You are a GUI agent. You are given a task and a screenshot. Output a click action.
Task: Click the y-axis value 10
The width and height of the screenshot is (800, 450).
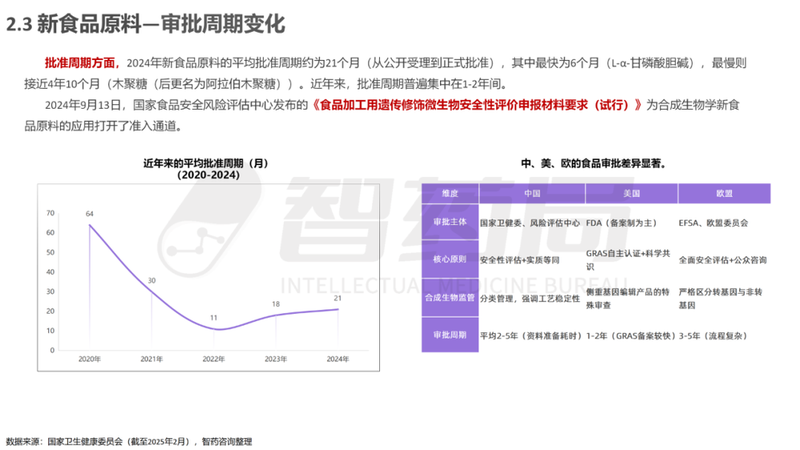51,331
